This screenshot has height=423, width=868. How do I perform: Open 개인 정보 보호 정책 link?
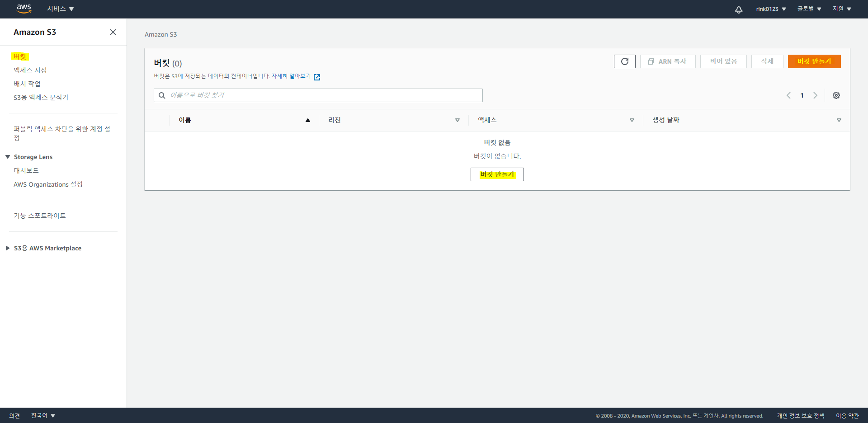[x=801, y=416]
